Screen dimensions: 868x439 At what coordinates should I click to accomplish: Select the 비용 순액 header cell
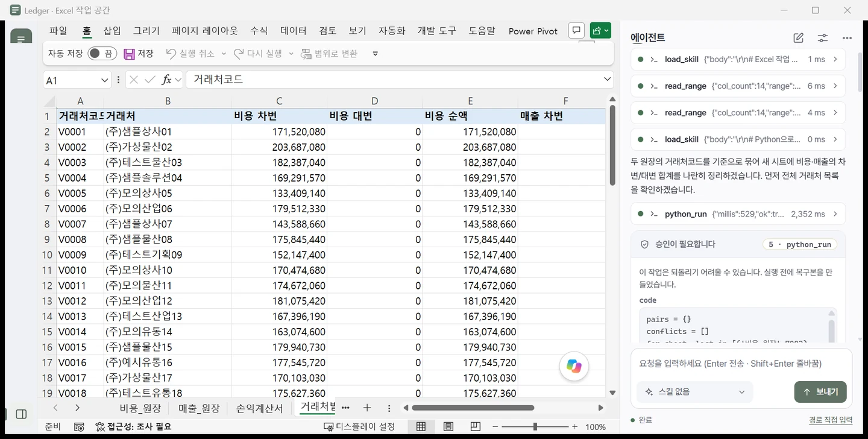[x=470, y=116]
